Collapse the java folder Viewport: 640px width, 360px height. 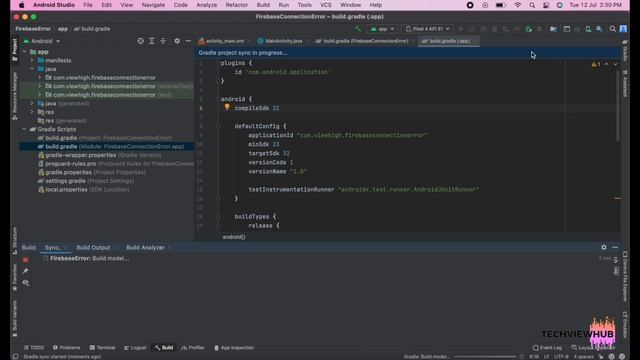pos(32,69)
